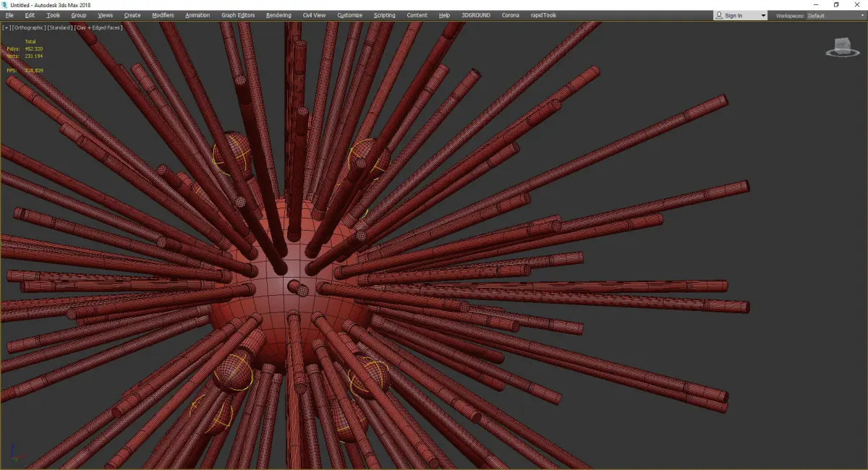868x470 pixels.
Task: Open the rapidTools menu
Action: (x=543, y=15)
